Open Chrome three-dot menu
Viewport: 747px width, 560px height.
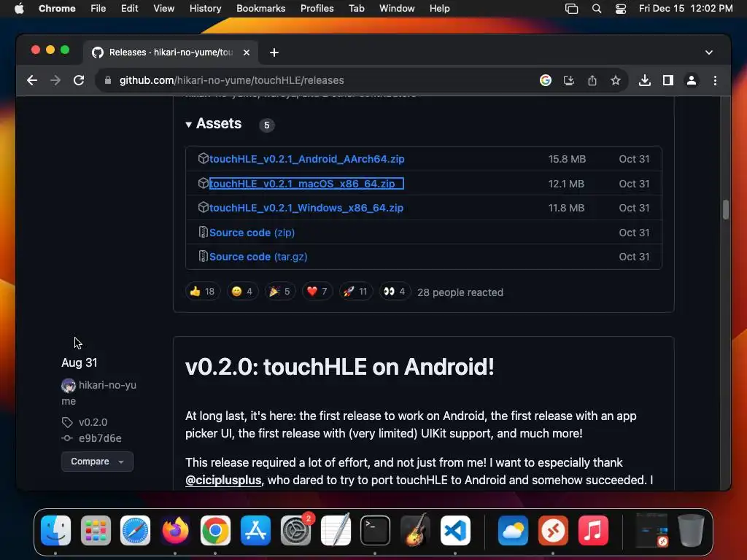pyautogui.click(x=715, y=80)
